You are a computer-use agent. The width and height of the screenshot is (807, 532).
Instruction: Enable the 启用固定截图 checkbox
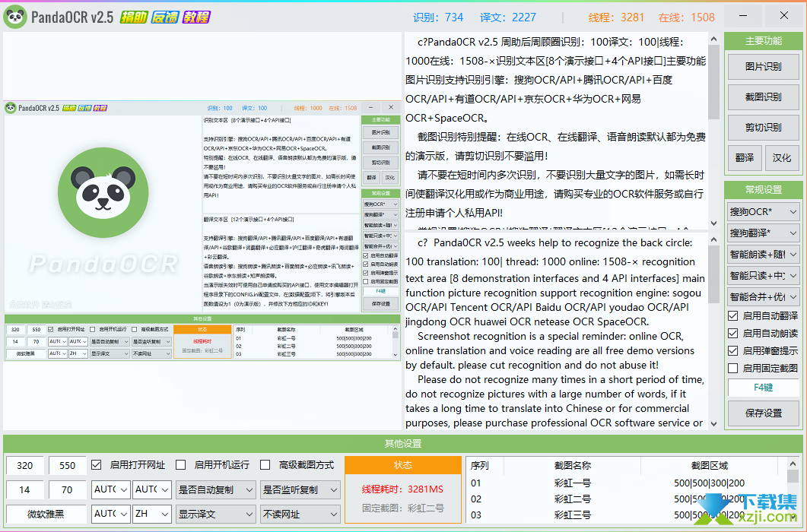tap(733, 368)
